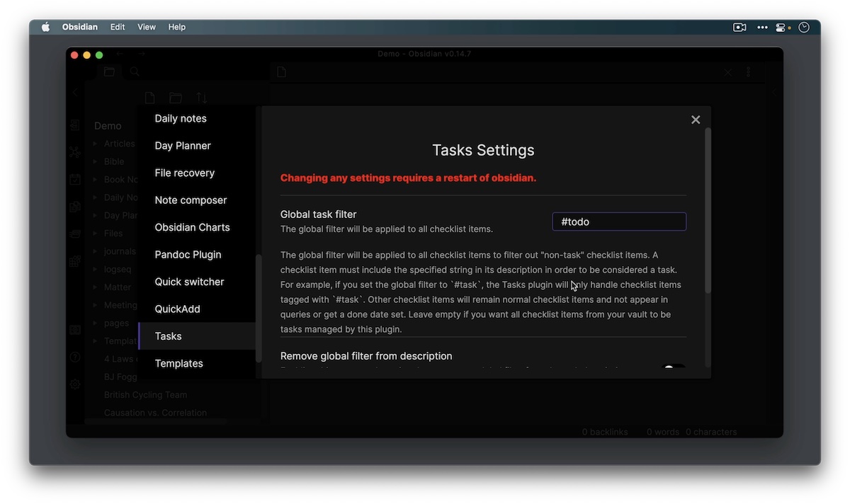Select Day Planner settings tab
Image resolution: width=850 pixels, height=504 pixels.
[x=197, y=146]
